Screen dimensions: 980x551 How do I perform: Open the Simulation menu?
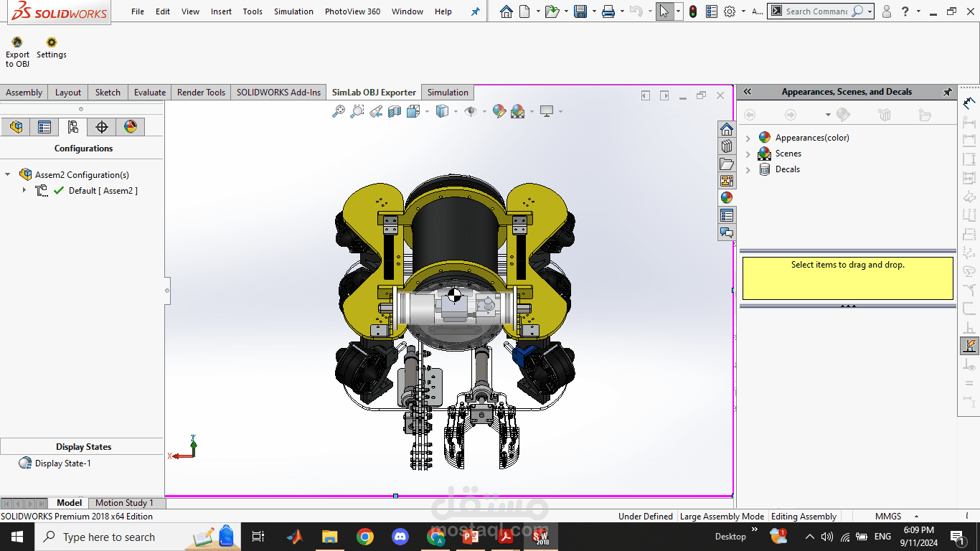pos(293,11)
